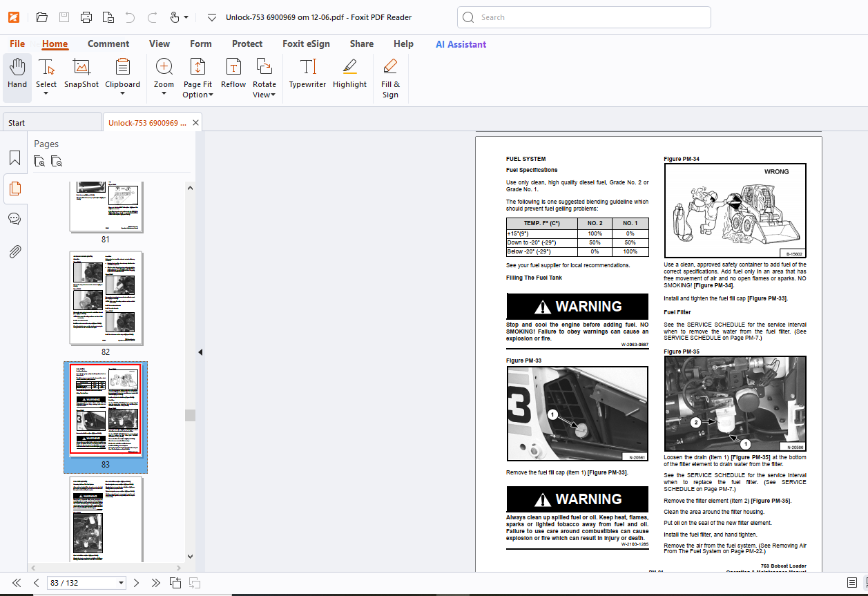Close the Unlock-753 document tab
868x596 pixels.
tap(195, 122)
